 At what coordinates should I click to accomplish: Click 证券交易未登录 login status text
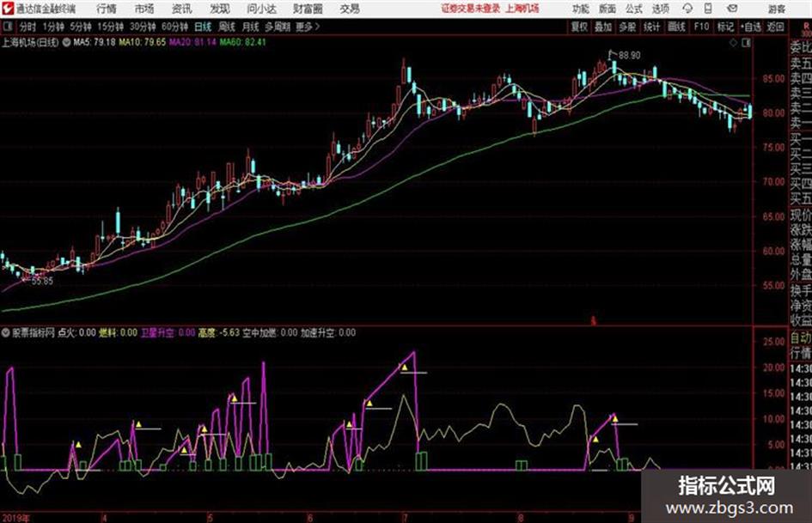tap(471, 9)
